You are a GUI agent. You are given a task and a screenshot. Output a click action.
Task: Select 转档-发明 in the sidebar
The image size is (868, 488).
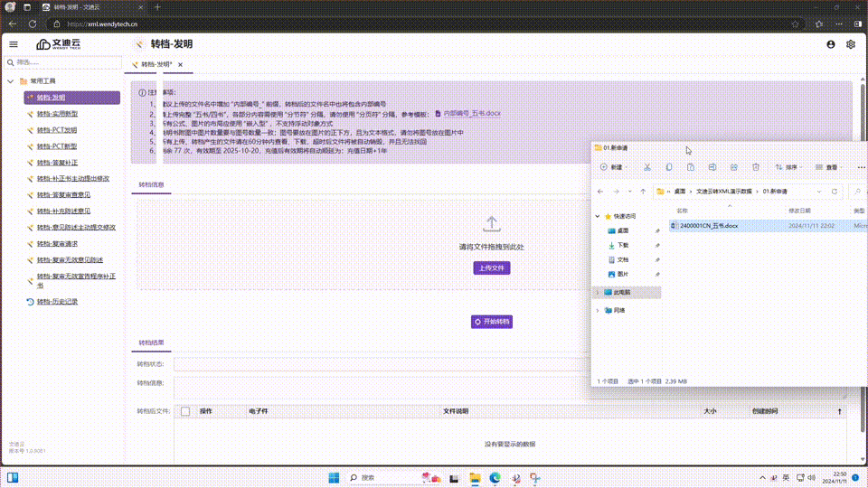pyautogui.click(x=72, y=98)
